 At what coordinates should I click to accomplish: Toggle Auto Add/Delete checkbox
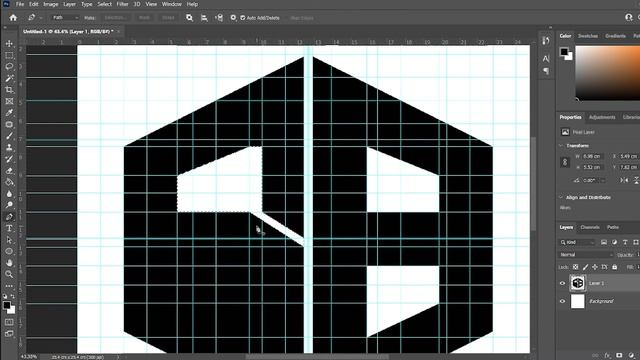click(243, 18)
